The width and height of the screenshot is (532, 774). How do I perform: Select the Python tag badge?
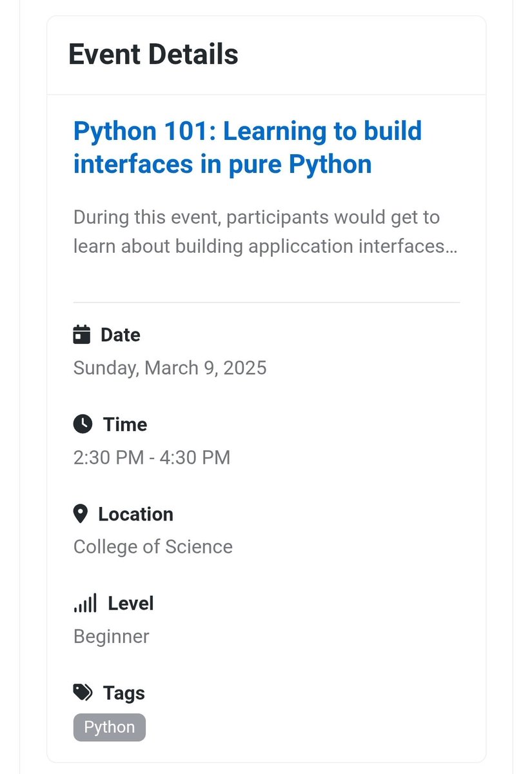tap(110, 727)
